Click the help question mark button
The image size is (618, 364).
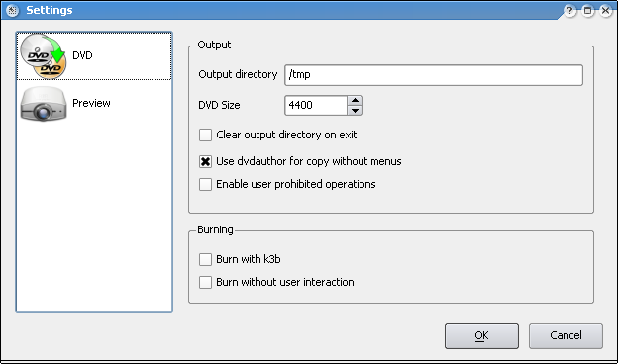coord(569,11)
